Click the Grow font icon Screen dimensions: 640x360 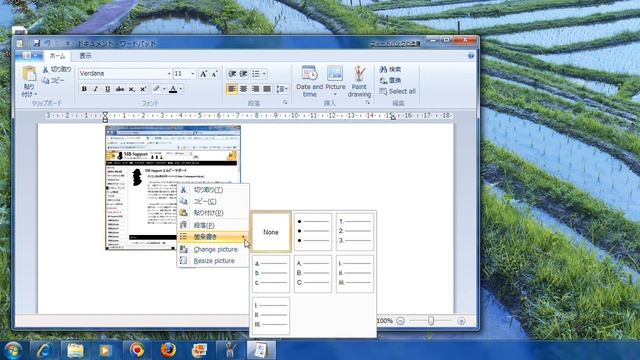203,73
